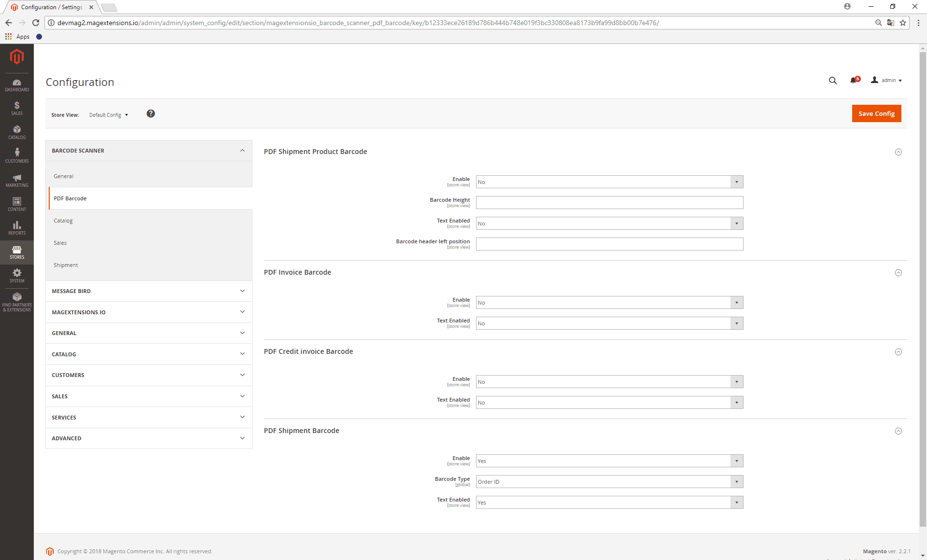Open the Barcode Type dropdown
927x560 pixels.
609,482
